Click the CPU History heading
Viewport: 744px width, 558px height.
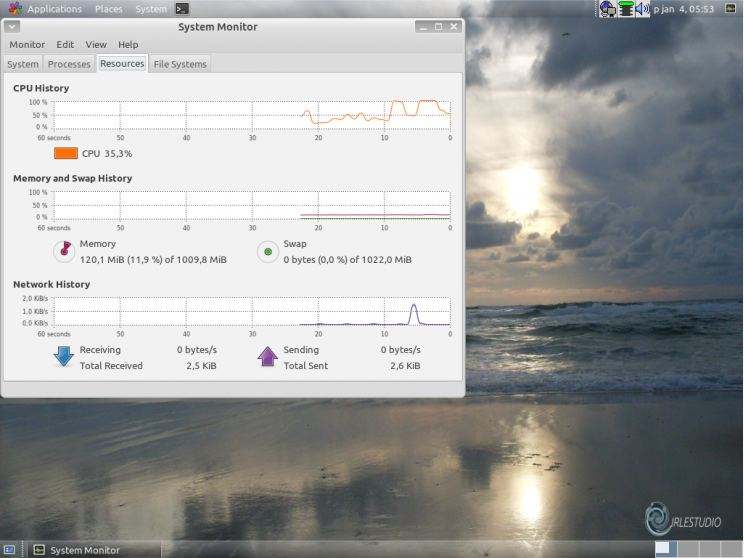tap(41, 88)
